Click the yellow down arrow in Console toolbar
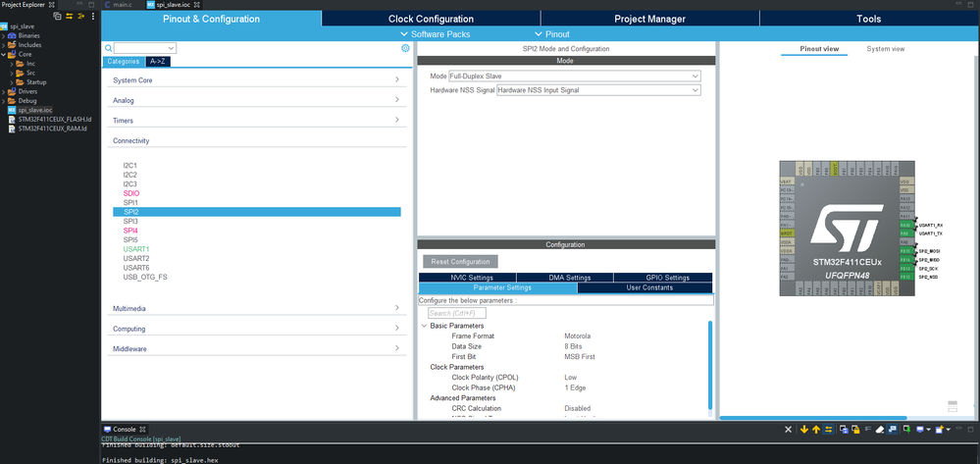 point(803,430)
